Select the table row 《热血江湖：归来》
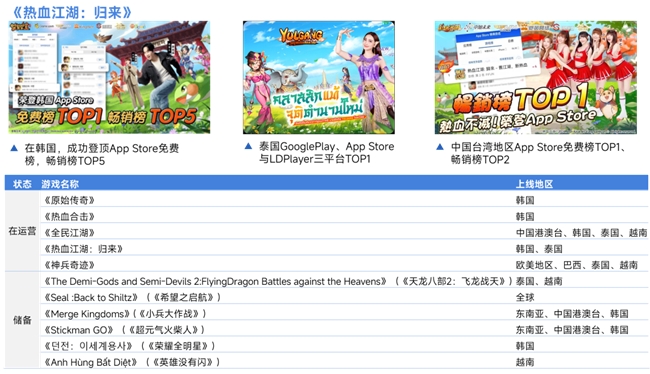The image size is (650, 374). click(x=344, y=249)
